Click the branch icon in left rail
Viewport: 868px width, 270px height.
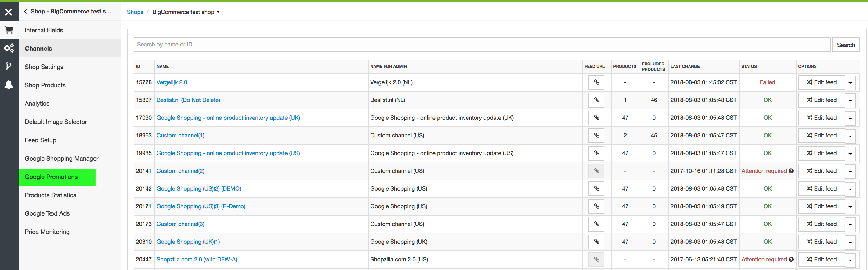tap(9, 66)
